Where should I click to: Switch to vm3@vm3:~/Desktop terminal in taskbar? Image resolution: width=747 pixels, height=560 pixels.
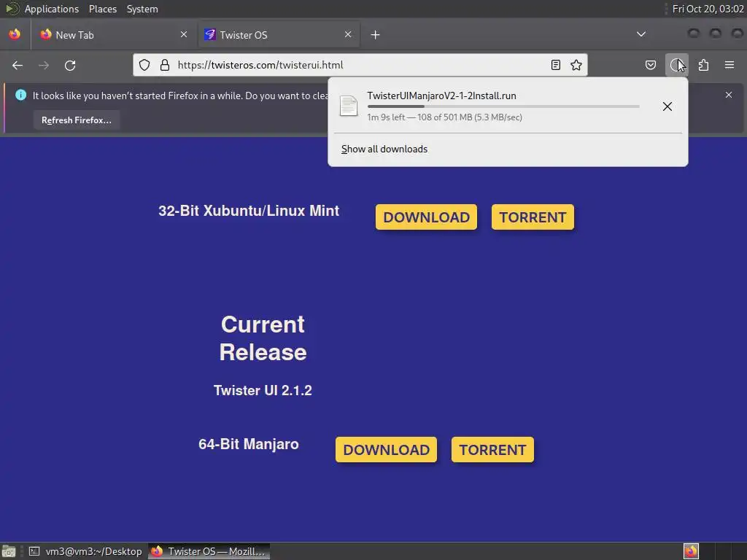(85, 551)
